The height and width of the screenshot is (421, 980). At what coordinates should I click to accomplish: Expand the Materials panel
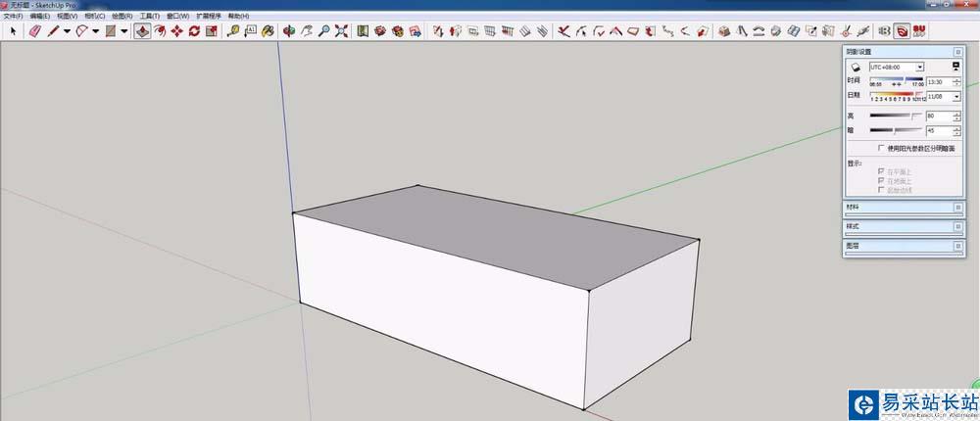point(958,207)
